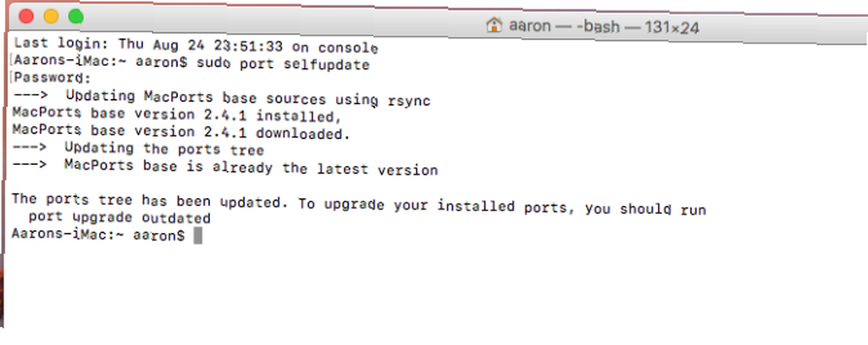Click the home folder icon in title bar
This screenshot has width=868, height=345.
click(x=494, y=24)
